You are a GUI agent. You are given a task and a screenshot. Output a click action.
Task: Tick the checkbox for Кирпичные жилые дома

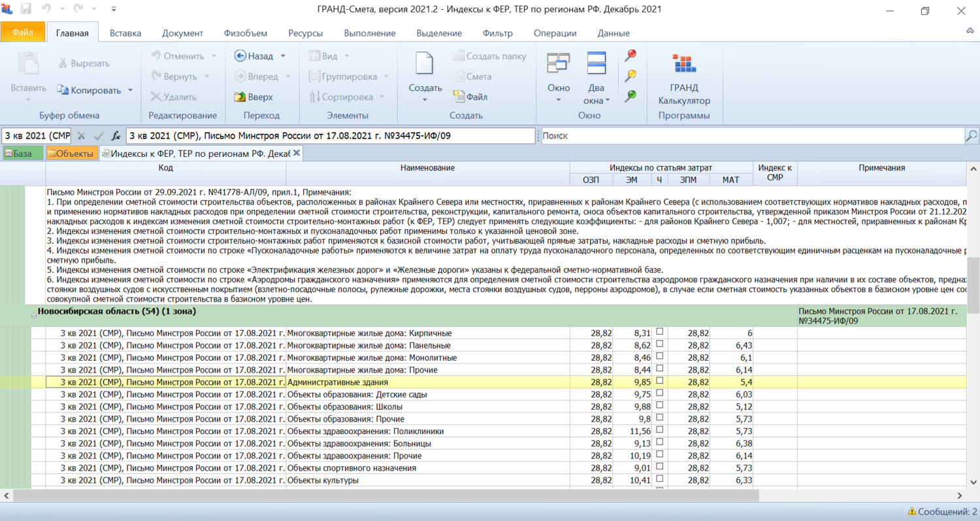659,332
